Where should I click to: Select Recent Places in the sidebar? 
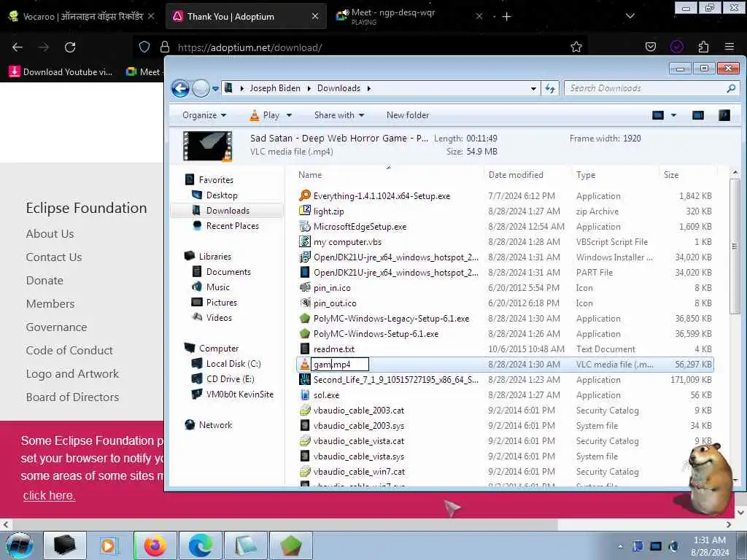(x=232, y=226)
